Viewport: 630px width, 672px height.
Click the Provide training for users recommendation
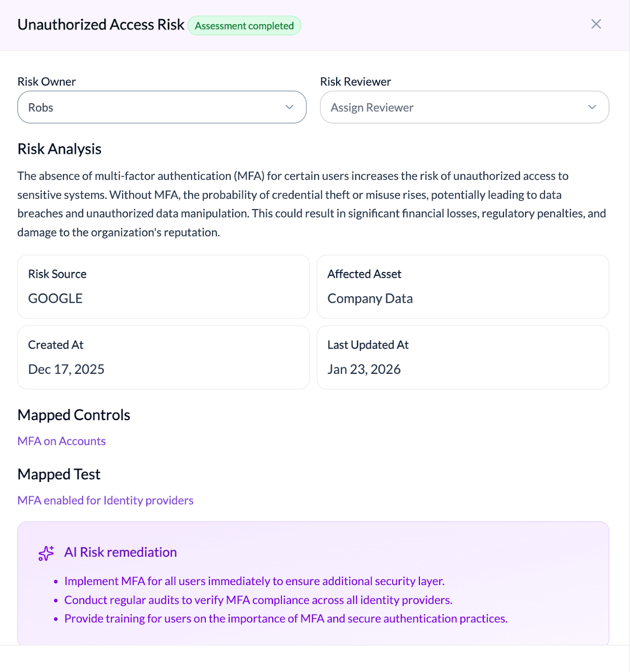click(286, 619)
